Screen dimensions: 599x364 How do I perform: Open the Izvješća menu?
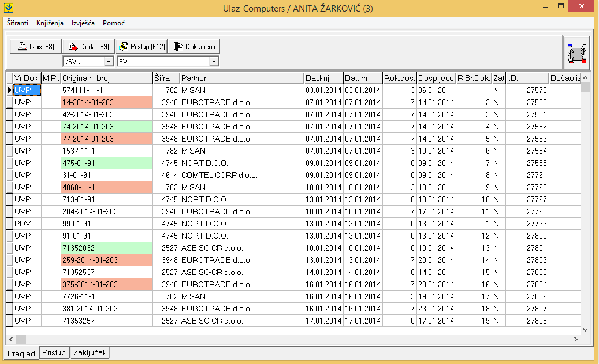click(x=83, y=23)
